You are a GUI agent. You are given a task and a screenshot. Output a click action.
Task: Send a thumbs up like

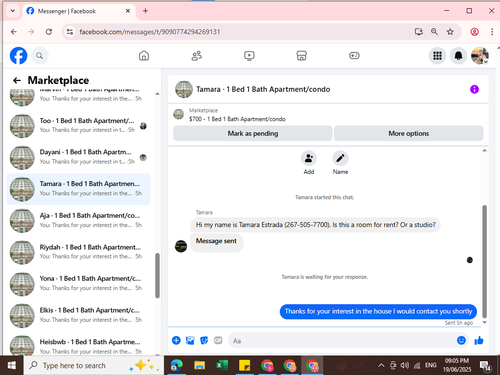tap(479, 340)
